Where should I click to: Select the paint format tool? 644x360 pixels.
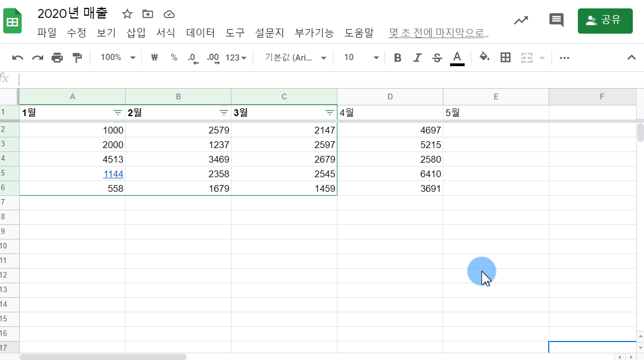coord(77,58)
